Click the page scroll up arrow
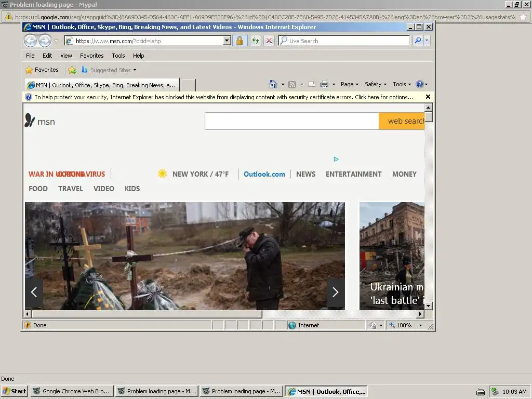 point(428,107)
